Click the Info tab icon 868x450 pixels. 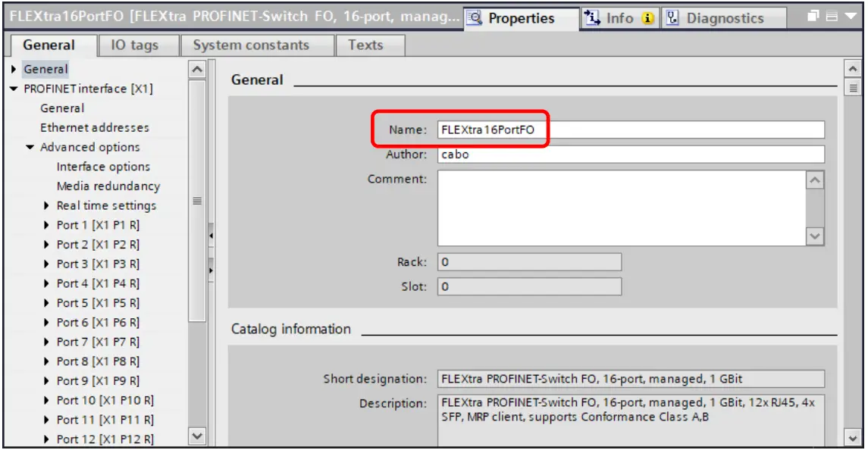pyautogui.click(x=592, y=18)
